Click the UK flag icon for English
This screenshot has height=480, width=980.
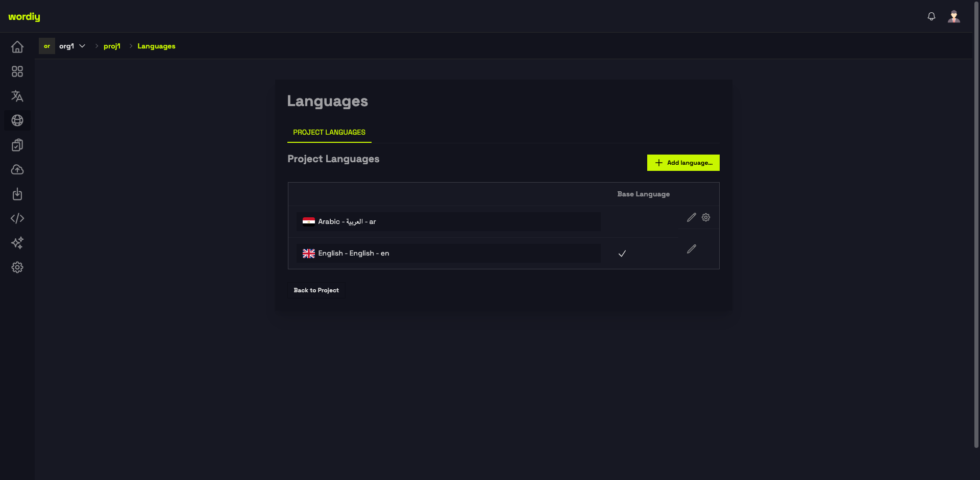[x=309, y=253]
